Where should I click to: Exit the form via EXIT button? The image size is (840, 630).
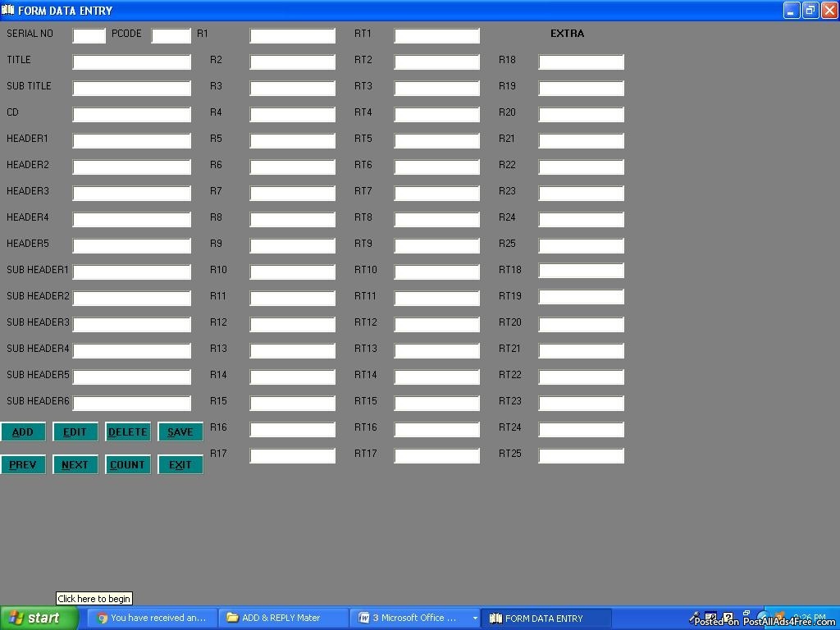180,465
